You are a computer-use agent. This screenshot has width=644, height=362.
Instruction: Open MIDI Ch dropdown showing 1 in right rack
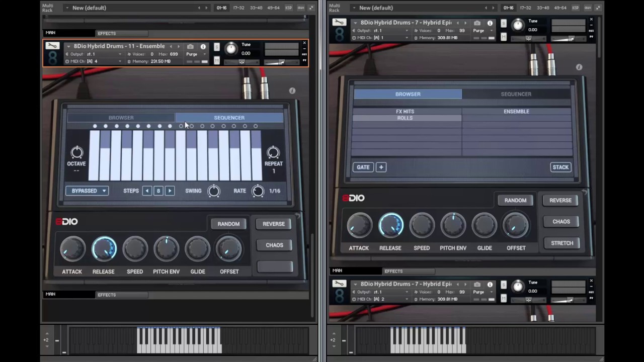(x=407, y=38)
